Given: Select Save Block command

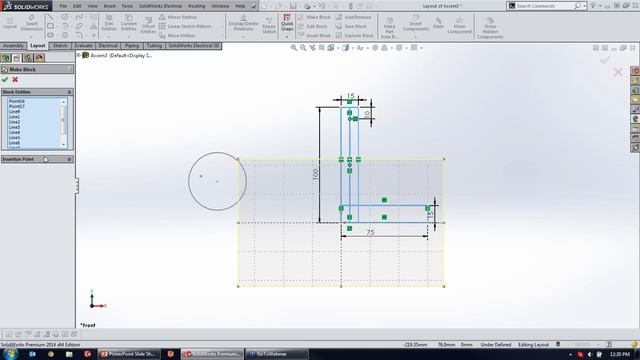Looking at the screenshot, I should pos(351,26).
